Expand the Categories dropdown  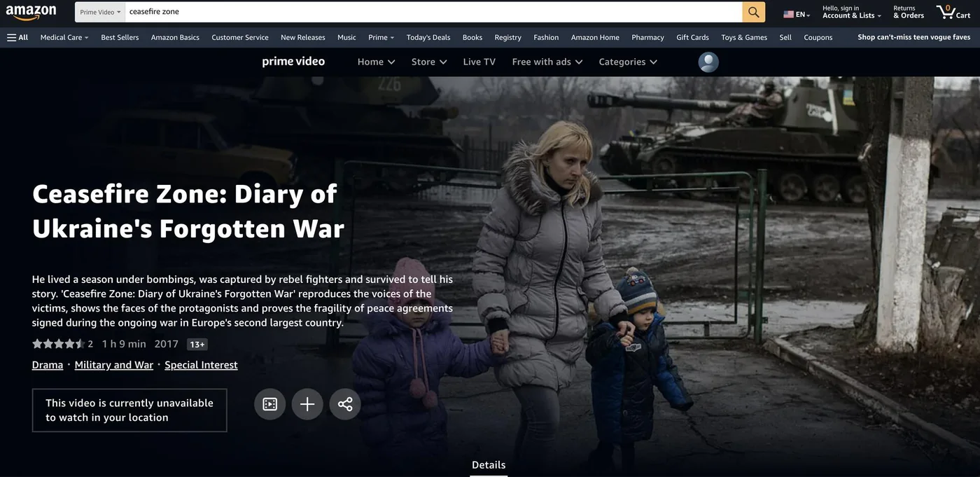coord(628,62)
